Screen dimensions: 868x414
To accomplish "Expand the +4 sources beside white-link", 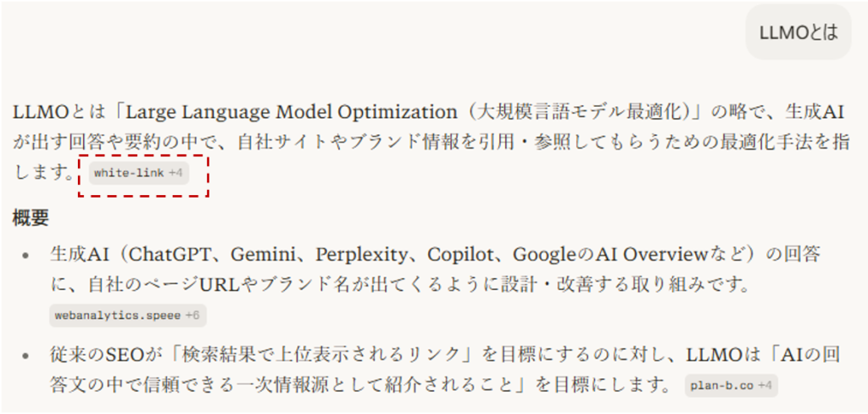I will pyautogui.click(x=175, y=173).
